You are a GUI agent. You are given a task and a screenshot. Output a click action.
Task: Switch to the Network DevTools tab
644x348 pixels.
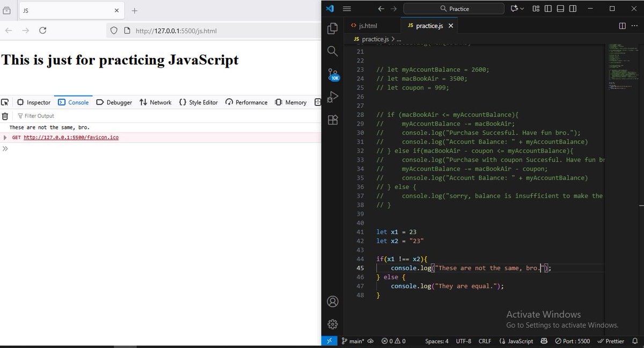pyautogui.click(x=156, y=102)
